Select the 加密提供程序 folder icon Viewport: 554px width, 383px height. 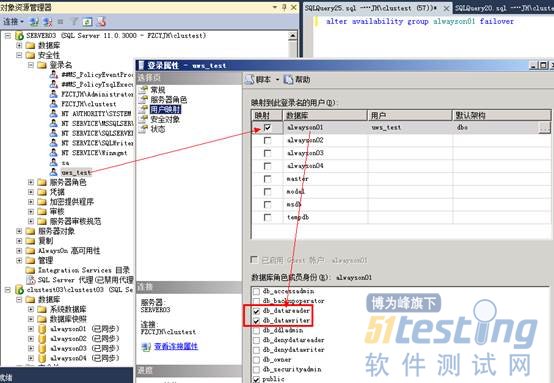click(x=42, y=202)
